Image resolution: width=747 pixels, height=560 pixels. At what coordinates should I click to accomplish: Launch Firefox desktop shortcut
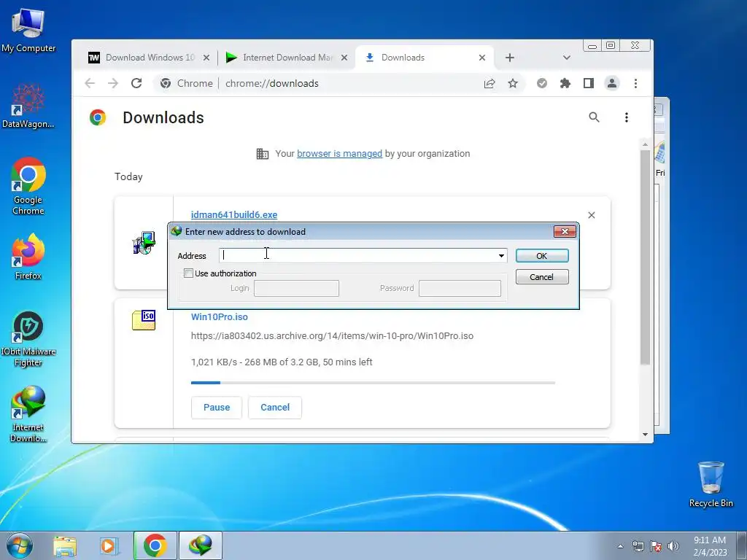(x=28, y=256)
